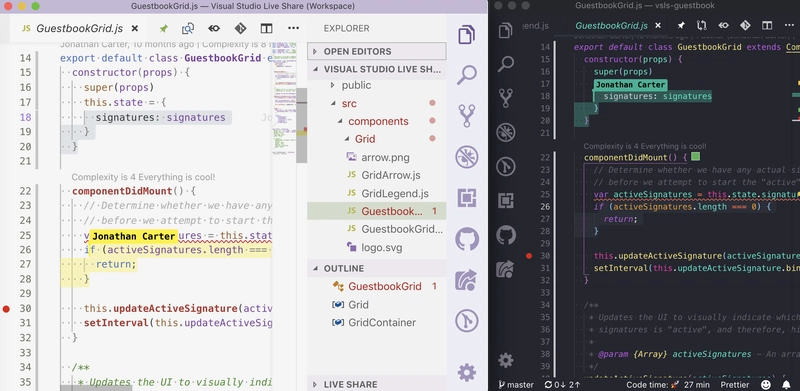Expand the OPEN EDITORS section
800x391 pixels.
tap(377, 51)
